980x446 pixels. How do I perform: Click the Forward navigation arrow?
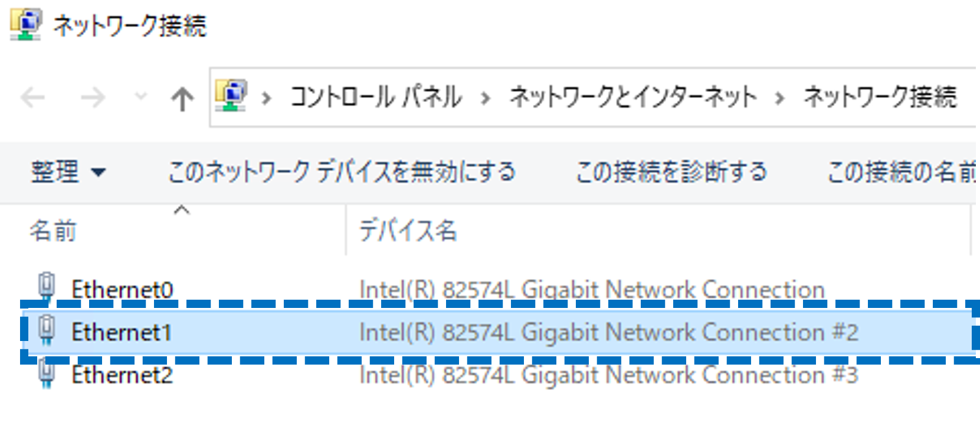pyautogui.click(x=93, y=97)
